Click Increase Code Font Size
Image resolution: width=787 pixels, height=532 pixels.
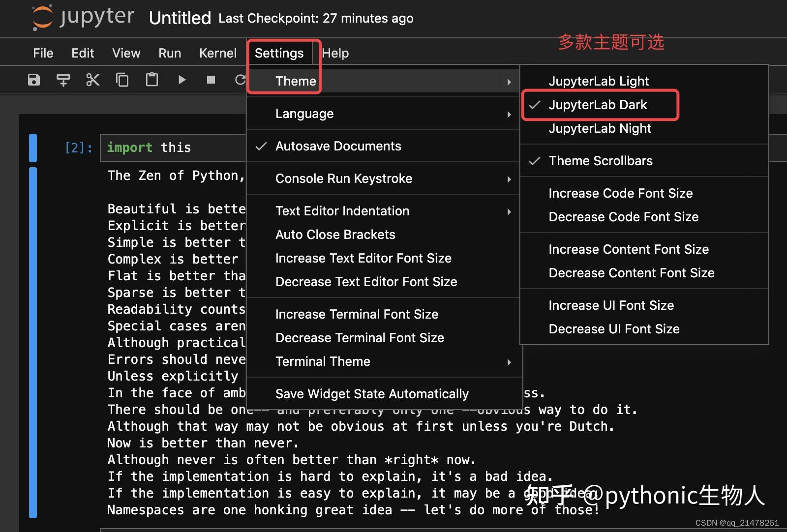pyautogui.click(x=620, y=193)
